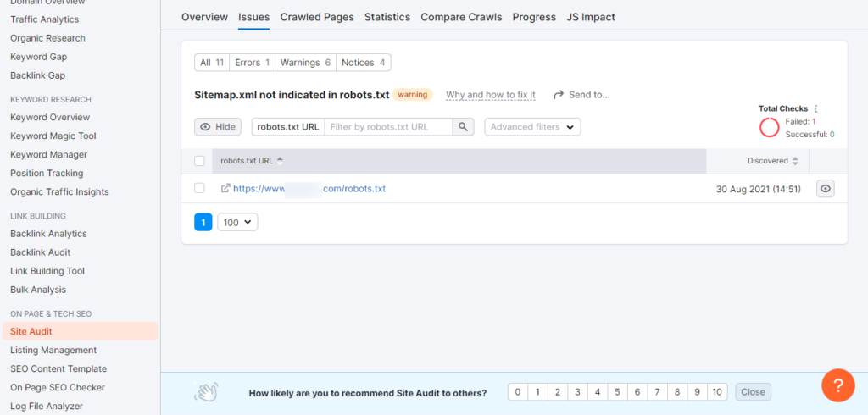Select Site Audit in the sidebar
The image size is (868, 415).
(x=81, y=331)
